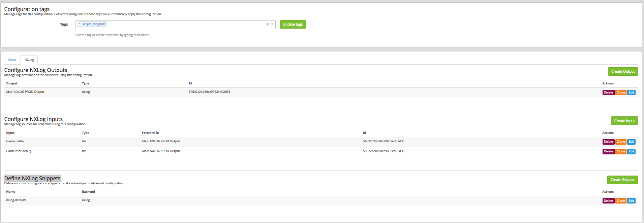The width and height of the screenshot is (644, 223).
Task: Edit the nxlog-defaults snippet
Action: 631,201
